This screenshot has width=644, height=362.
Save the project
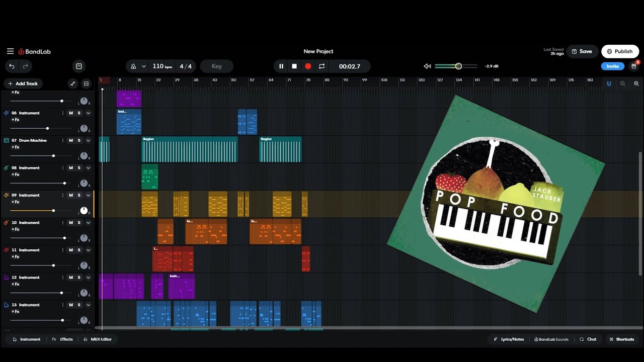pyautogui.click(x=582, y=51)
